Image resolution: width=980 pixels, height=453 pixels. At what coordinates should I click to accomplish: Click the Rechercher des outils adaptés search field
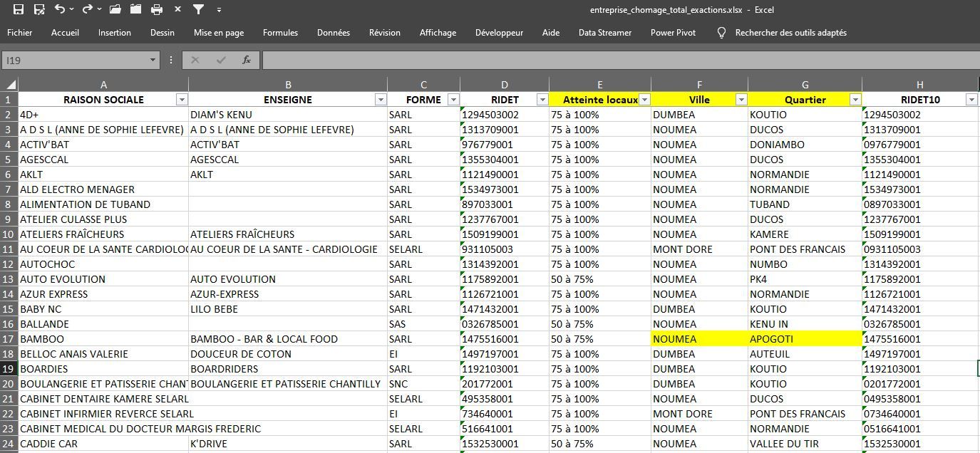[791, 33]
